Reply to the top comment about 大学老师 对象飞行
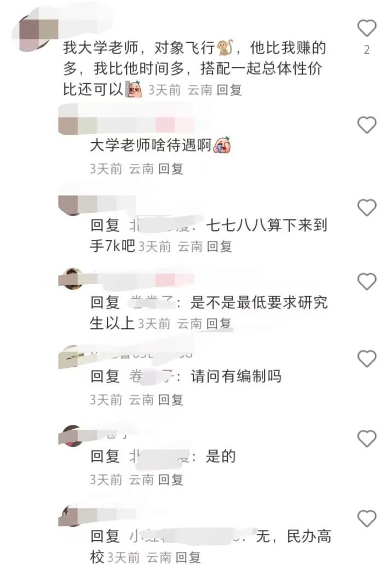 click(229, 90)
